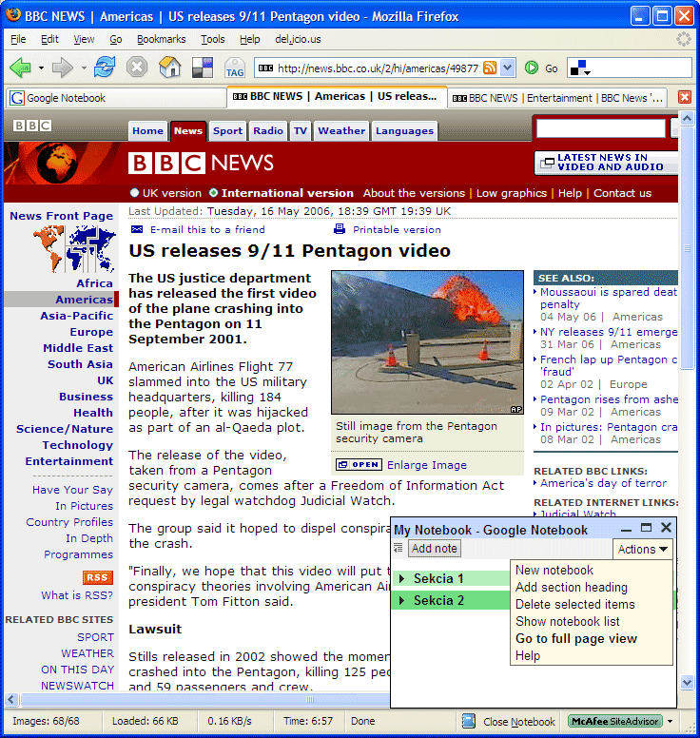Open the Middle East section link

point(78,348)
